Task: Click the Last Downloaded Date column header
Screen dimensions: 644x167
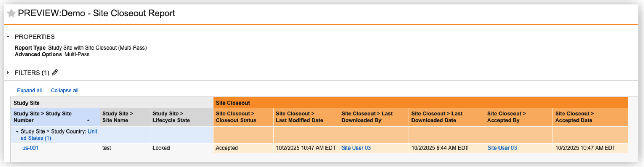Action: tap(437, 117)
